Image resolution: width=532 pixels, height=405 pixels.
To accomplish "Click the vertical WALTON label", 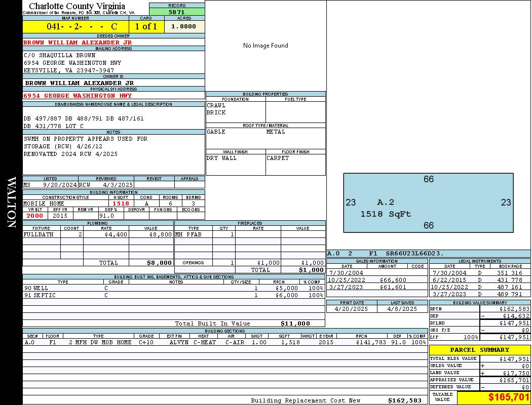I will click(x=11, y=202).
